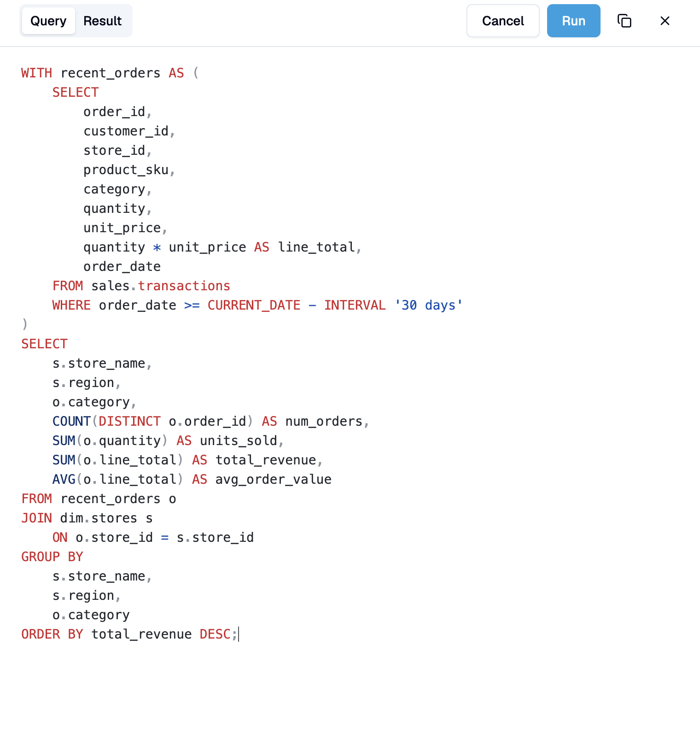Click 's.store_id' in the ON condition
700x739 pixels.
point(215,538)
